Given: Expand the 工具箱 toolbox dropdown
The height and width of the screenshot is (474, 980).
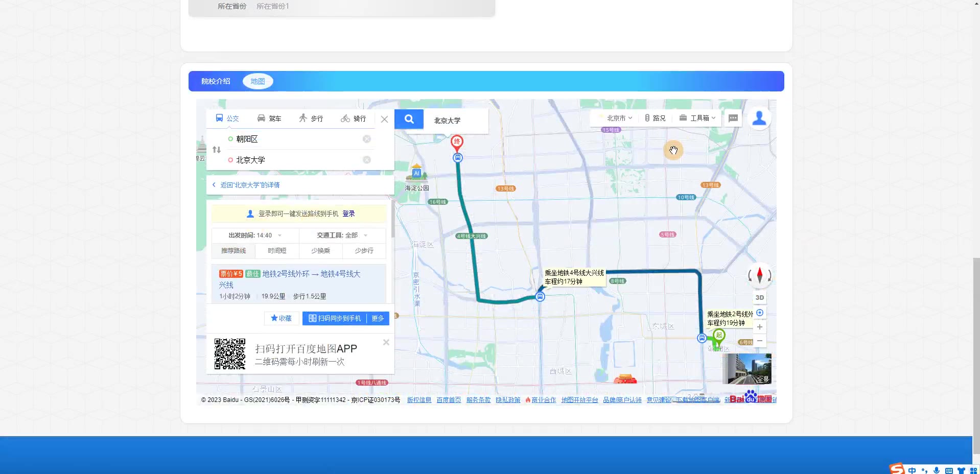Looking at the screenshot, I should point(697,118).
